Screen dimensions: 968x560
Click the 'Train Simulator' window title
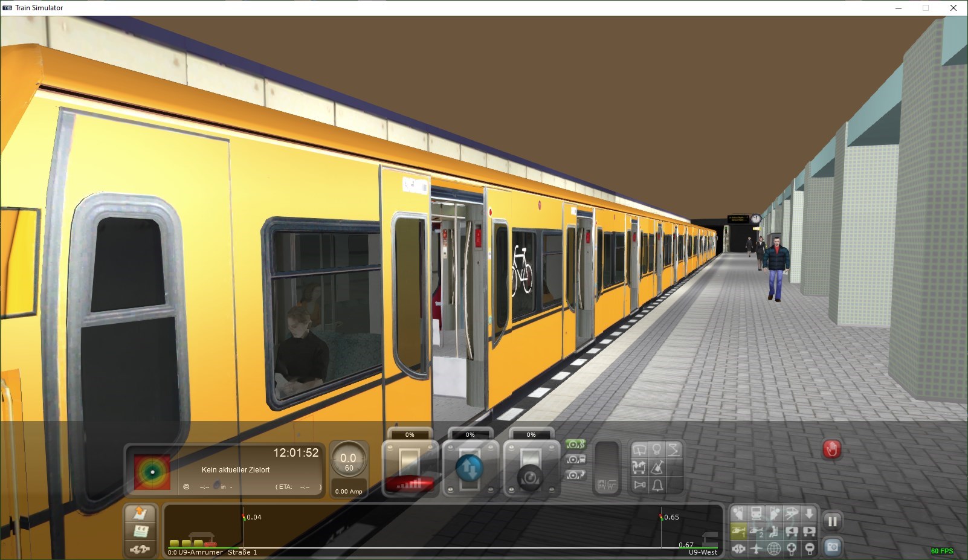[39, 8]
